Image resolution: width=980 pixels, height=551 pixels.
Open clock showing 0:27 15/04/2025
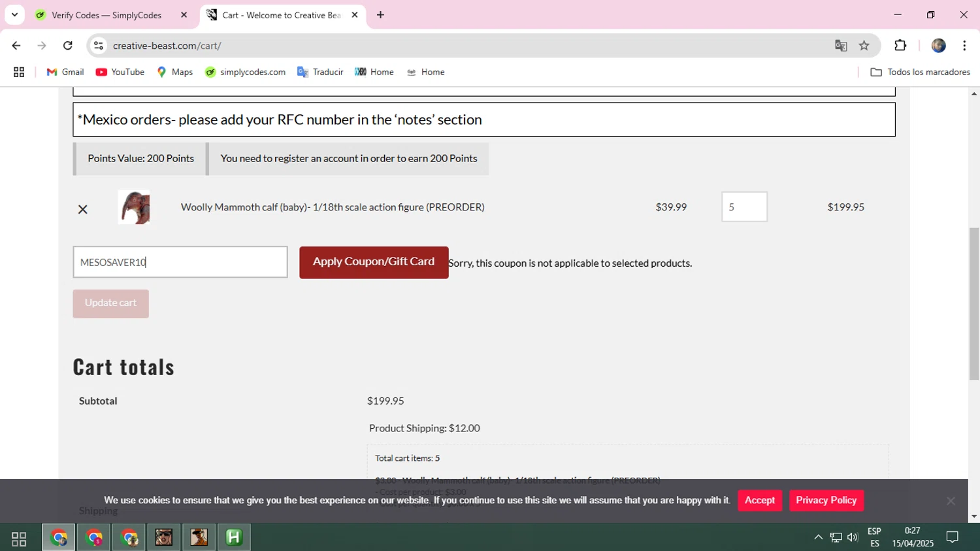913,537
